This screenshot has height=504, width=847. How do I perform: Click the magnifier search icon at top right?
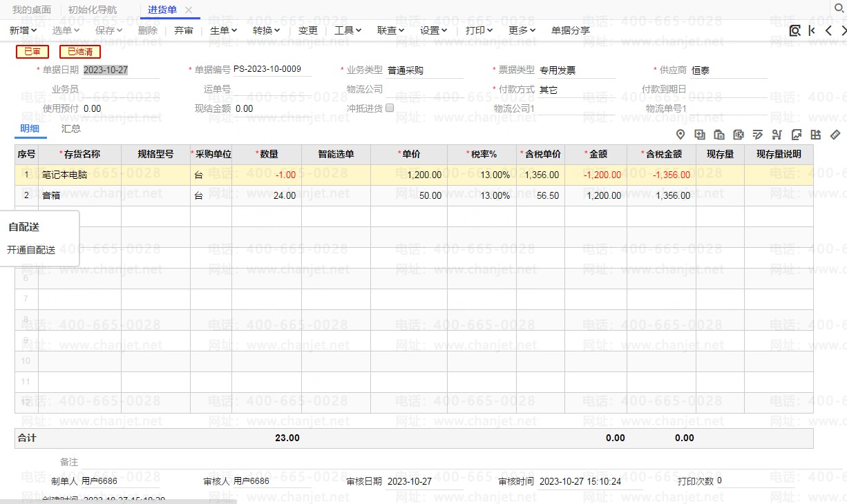click(841, 9)
